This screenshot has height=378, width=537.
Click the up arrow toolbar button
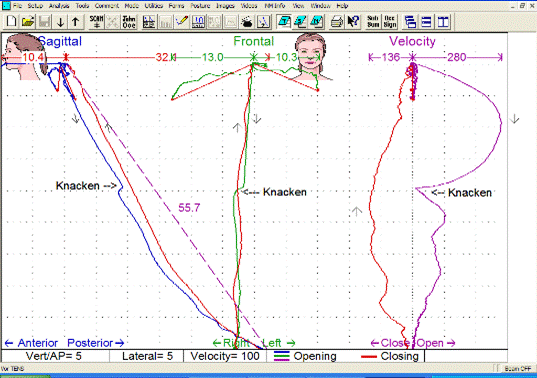(76, 22)
